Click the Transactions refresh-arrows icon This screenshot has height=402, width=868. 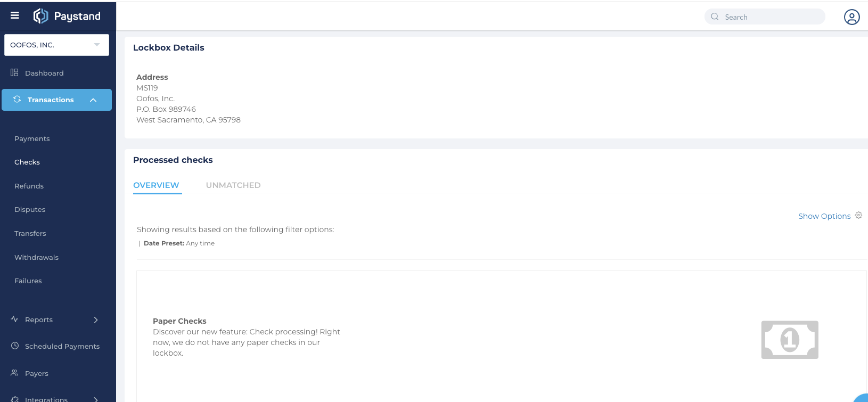point(17,99)
